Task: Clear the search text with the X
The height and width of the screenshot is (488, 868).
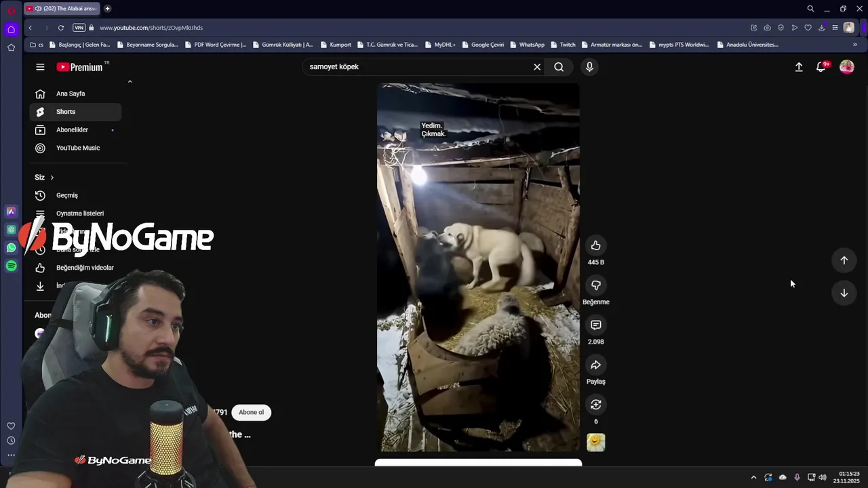Action: pos(537,66)
